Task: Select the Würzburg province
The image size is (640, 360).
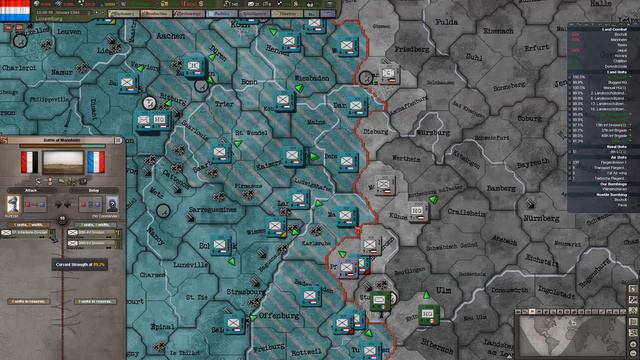Action: 433,133
